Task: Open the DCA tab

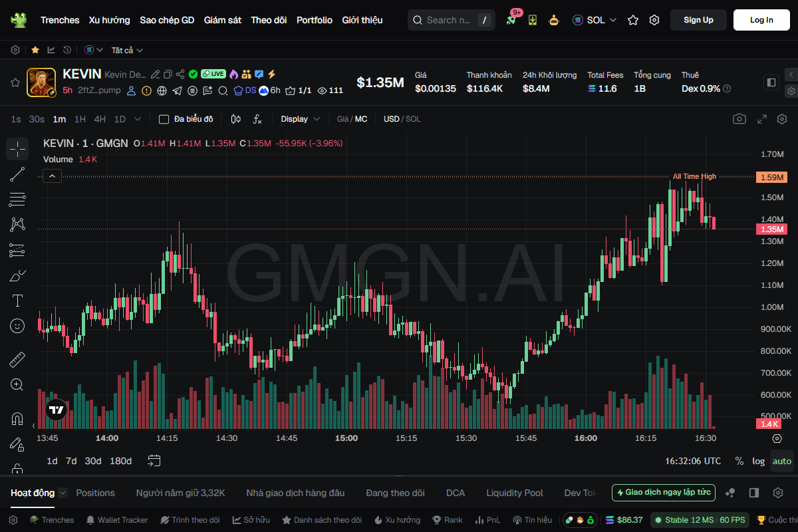Action: 456,493
